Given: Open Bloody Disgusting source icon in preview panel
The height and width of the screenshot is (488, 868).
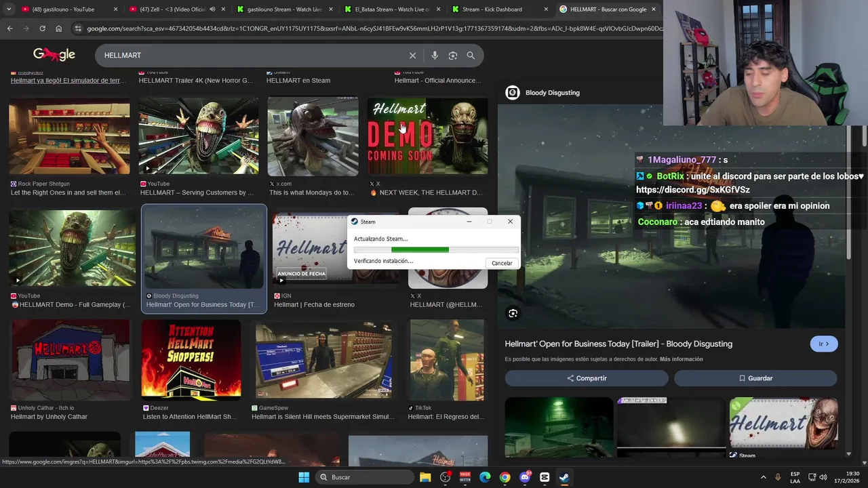Looking at the screenshot, I should pyautogui.click(x=513, y=92).
